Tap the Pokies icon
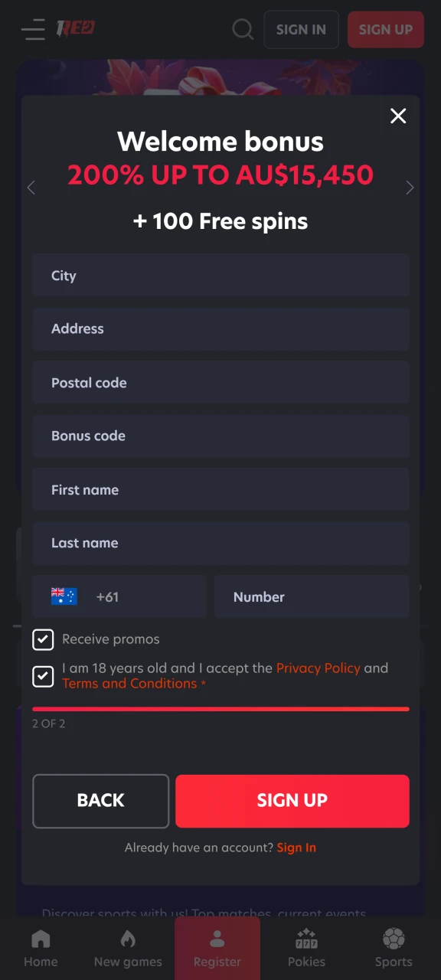This screenshot has height=980, width=441. pyautogui.click(x=305, y=938)
